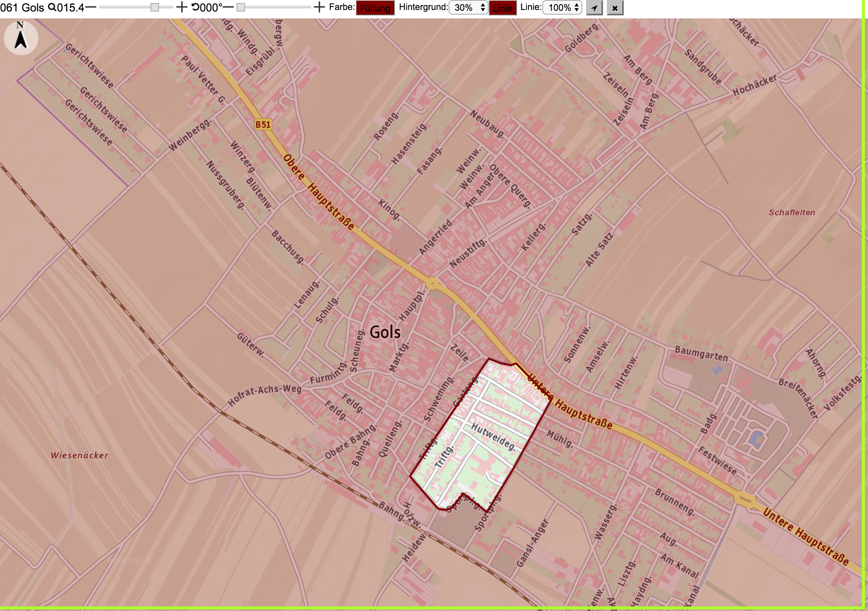Open the Linie 100% dropdown
Viewport: 868px width, 611px height.
[562, 8]
